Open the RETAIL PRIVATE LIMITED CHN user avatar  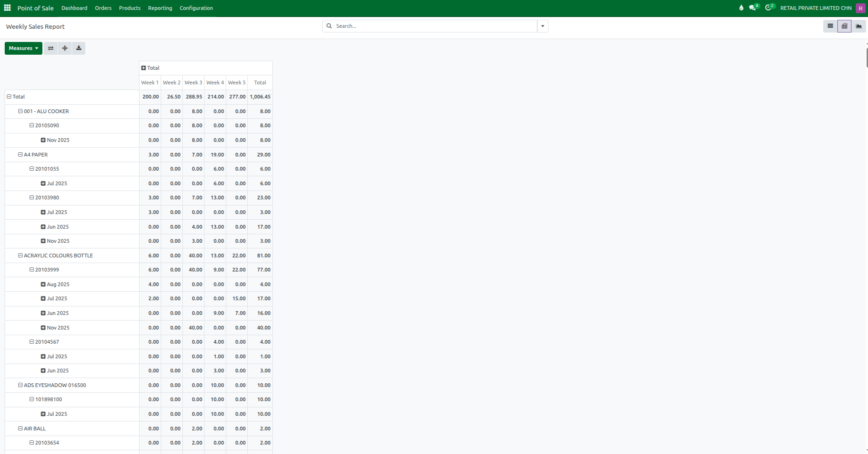(860, 8)
